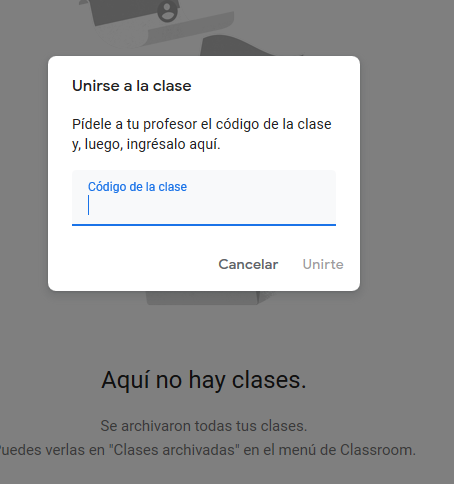454x484 pixels.
Task: Click the Unirte button
Action: coord(323,264)
